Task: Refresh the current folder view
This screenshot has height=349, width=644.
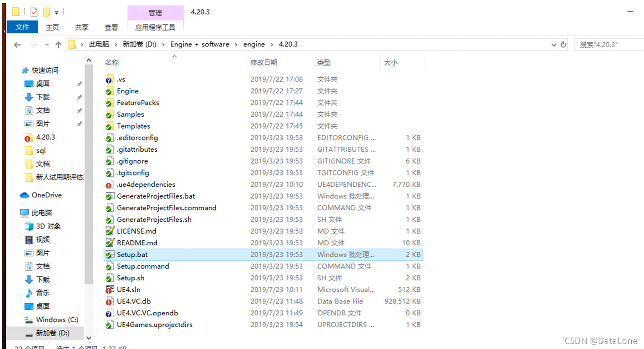Action: pos(564,45)
